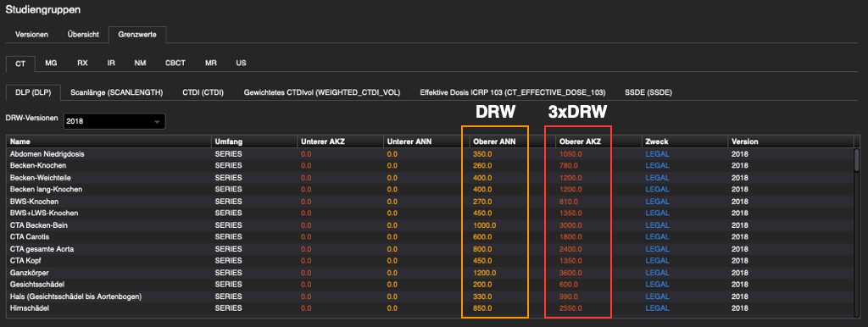Select the CT modality tab

coord(20,63)
